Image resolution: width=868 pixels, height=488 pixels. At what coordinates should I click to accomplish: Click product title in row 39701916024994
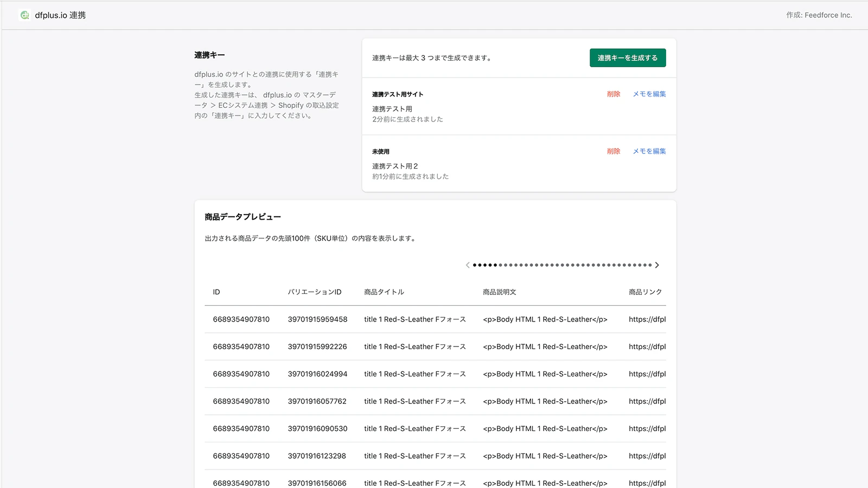point(415,374)
